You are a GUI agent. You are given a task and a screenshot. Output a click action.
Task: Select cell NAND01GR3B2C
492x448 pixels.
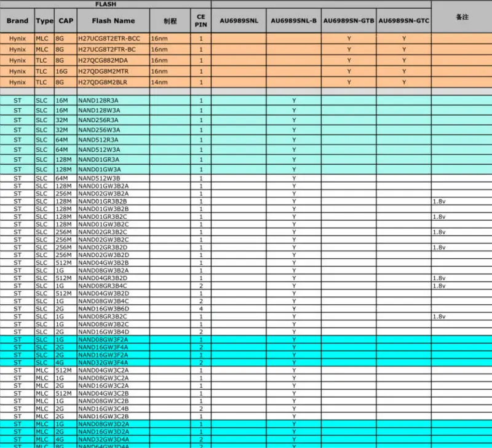pyautogui.click(x=113, y=217)
